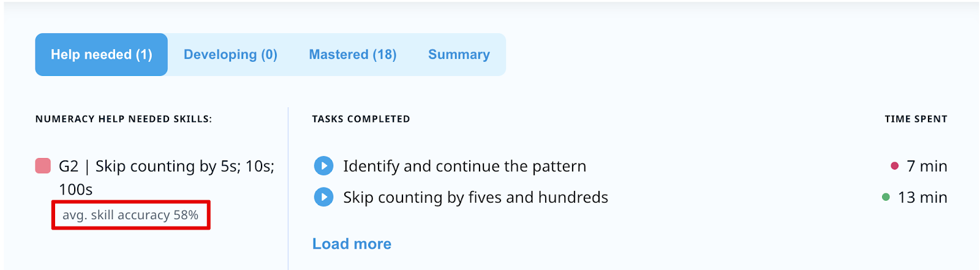Click the red status dot beside 7 min
Screen dimensions: 980x270
(894, 166)
